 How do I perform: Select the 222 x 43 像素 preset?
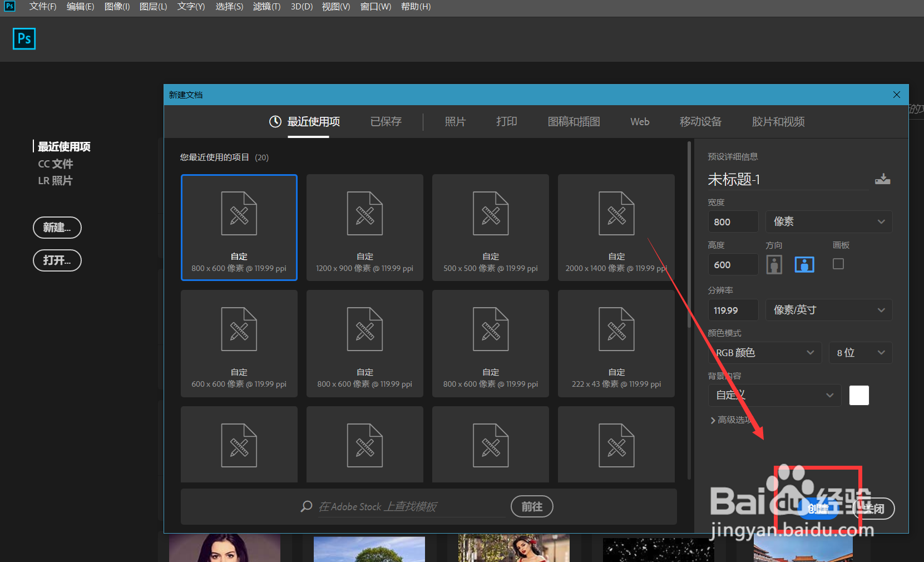[x=616, y=343]
